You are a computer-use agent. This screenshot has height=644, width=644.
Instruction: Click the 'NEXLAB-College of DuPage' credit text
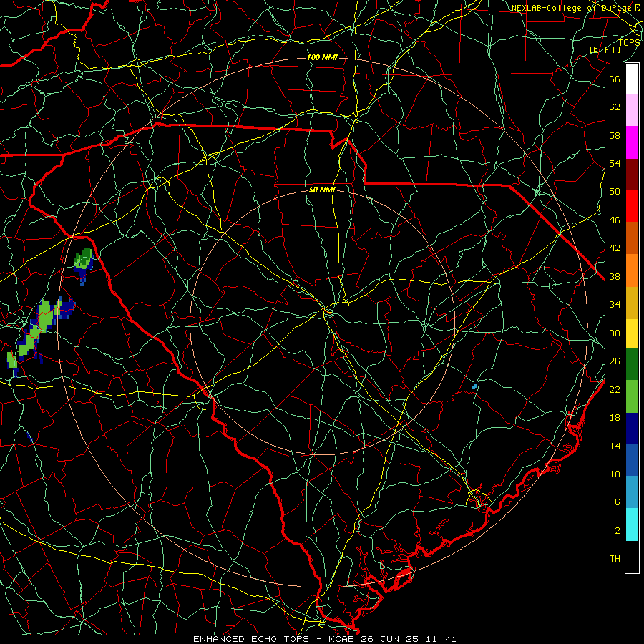572,8
